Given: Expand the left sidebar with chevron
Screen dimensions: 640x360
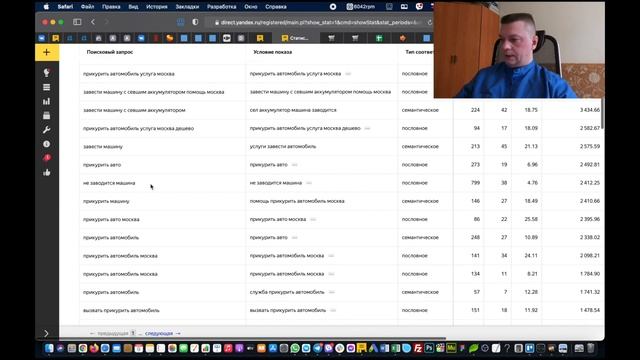Looking at the screenshot, I should pyautogui.click(x=46, y=333).
